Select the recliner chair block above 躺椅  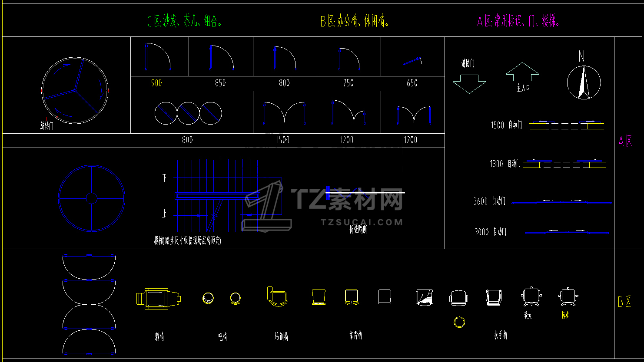pyautogui.click(x=159, y=299)
